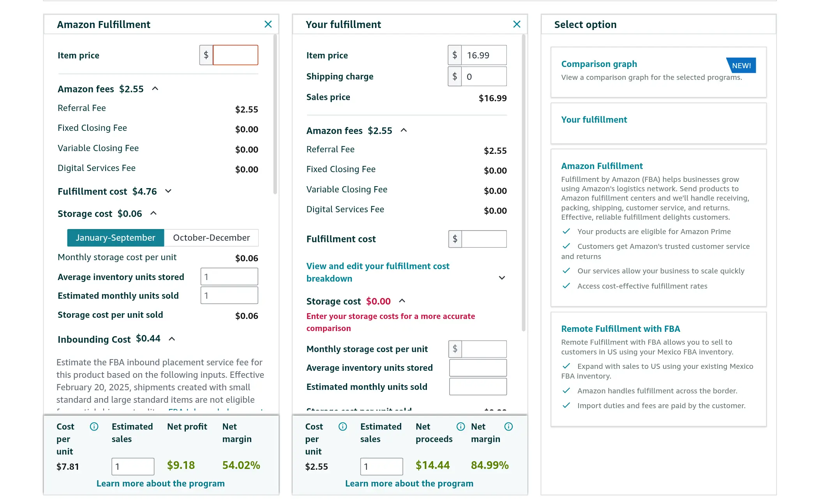Open the Comparison graph option
The width and height of the screenshot is (820, 504).
pos(599,64)
